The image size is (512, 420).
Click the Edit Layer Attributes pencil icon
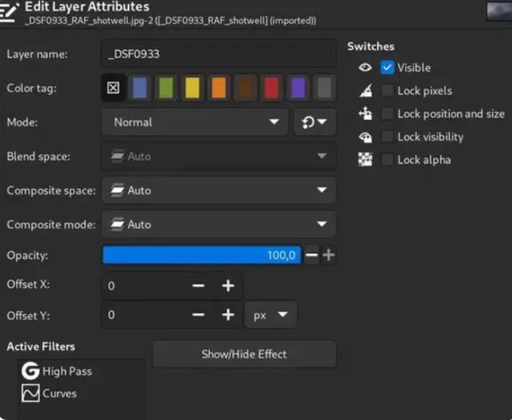[9, 13]
